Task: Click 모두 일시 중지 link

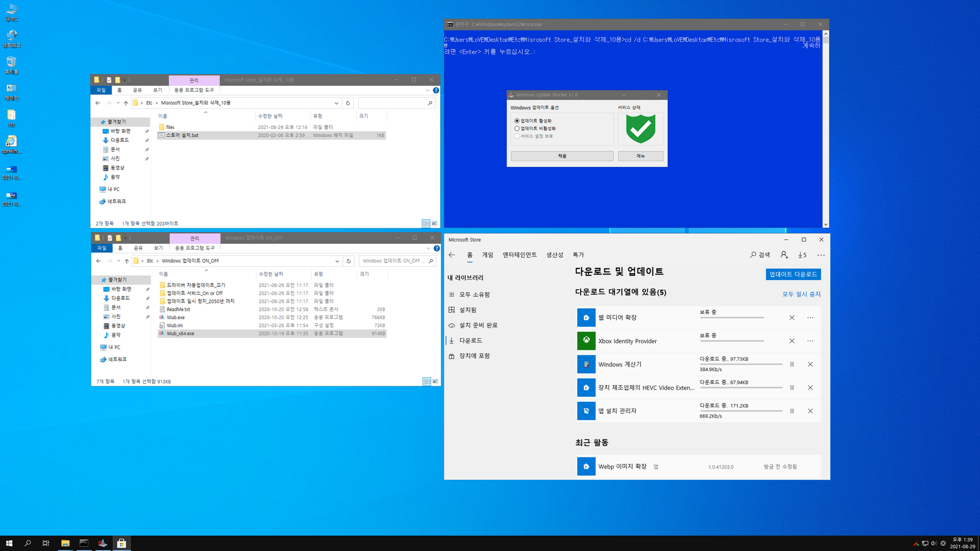Action: click(x=801, y=294)
